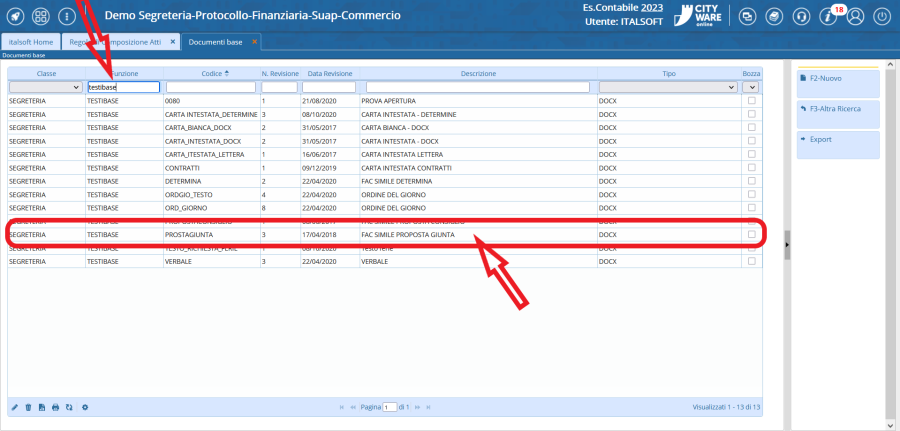Open the headset support icon
900x431 pixels.
click(801, 17)
